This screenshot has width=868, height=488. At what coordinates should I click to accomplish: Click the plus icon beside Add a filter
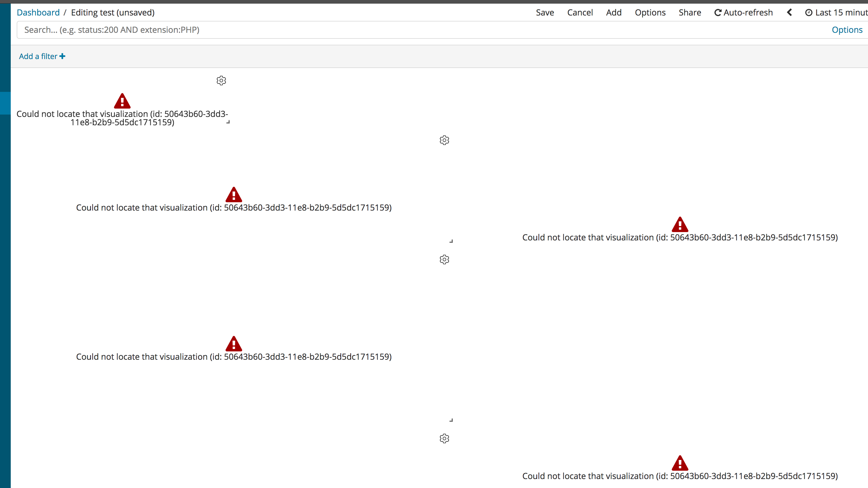click(62, 56)
